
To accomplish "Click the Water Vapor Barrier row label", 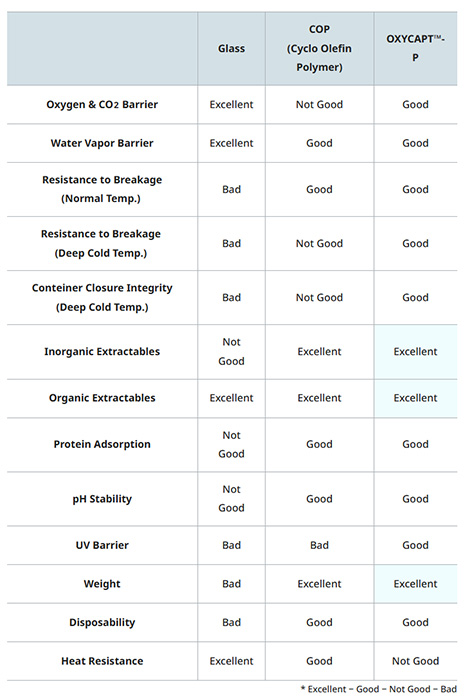I will click(102, 143).
